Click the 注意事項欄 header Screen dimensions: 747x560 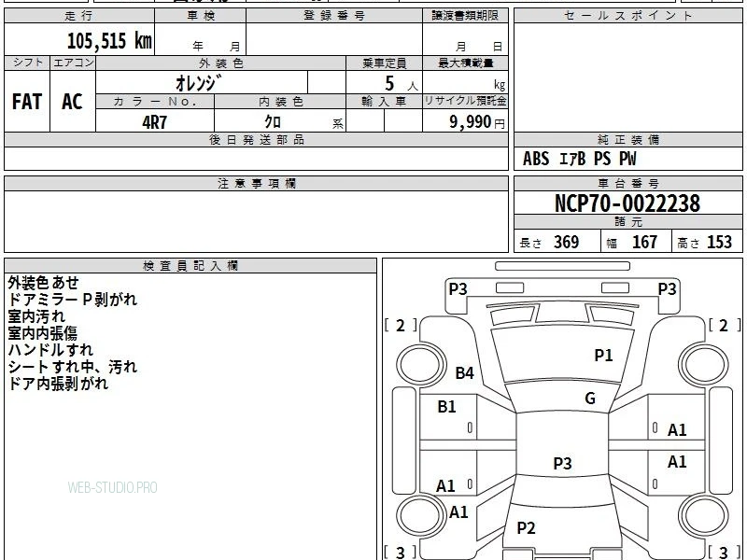click(x=256, y=183)
